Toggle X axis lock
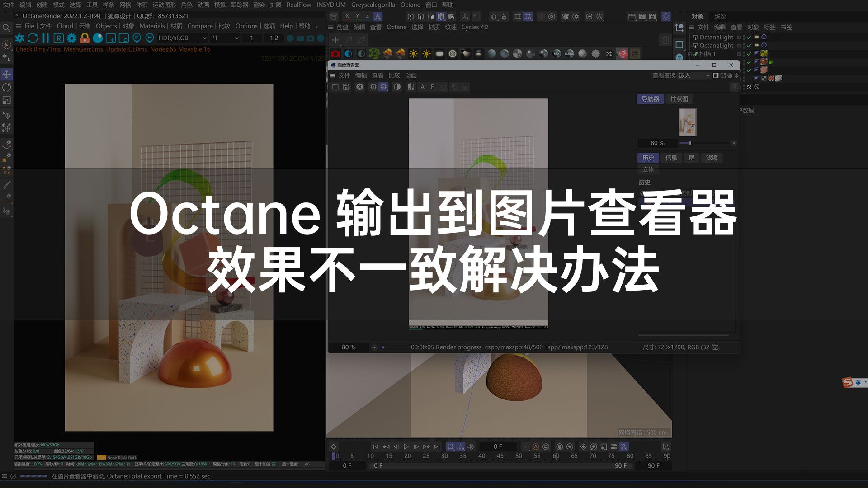The width and height of the screenshot is (868, 488). [x=347, y=16]
